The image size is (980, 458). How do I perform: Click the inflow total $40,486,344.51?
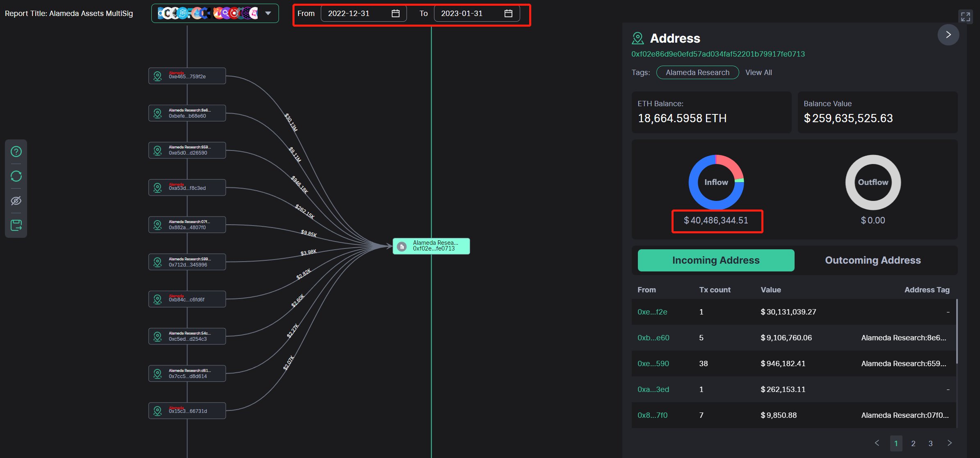(x=716, y=221)
